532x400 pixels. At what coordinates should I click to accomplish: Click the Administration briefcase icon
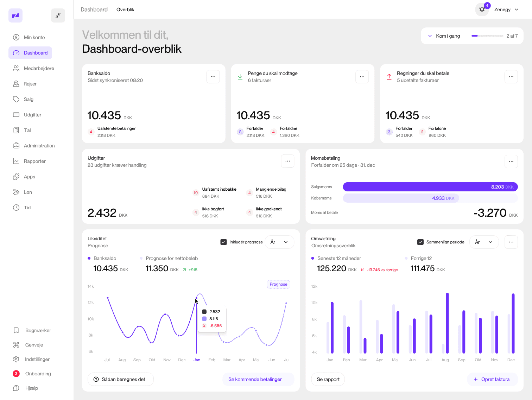click(x=16, y=146)
